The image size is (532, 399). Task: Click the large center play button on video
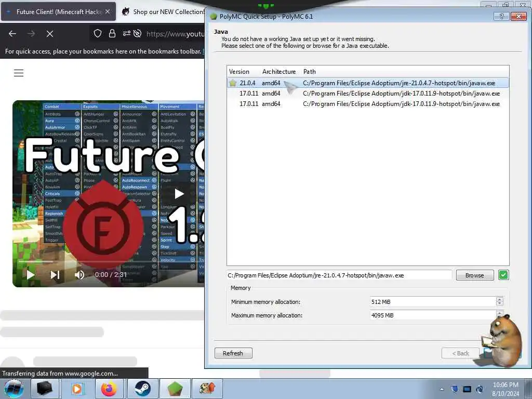click(x=179, y=194)
